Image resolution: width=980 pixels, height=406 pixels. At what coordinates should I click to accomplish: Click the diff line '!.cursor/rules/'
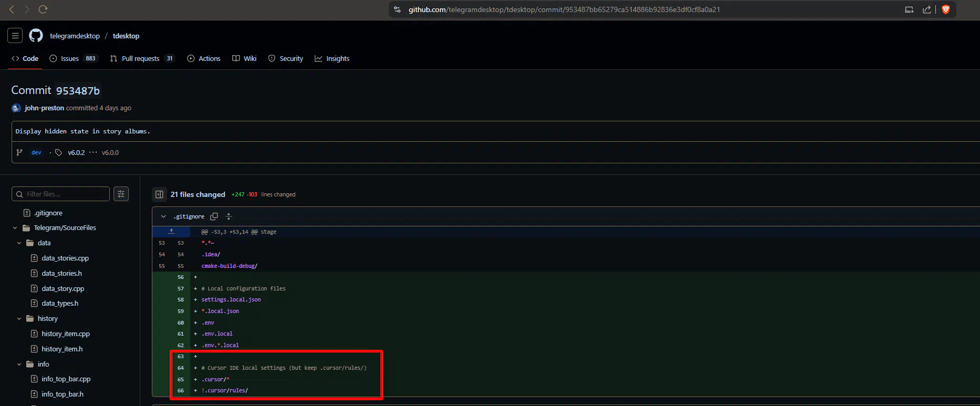[224, 390]
